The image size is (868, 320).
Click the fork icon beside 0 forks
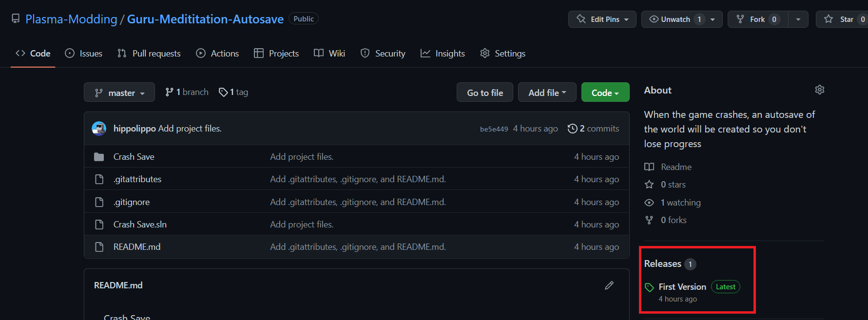pos(649,220)
